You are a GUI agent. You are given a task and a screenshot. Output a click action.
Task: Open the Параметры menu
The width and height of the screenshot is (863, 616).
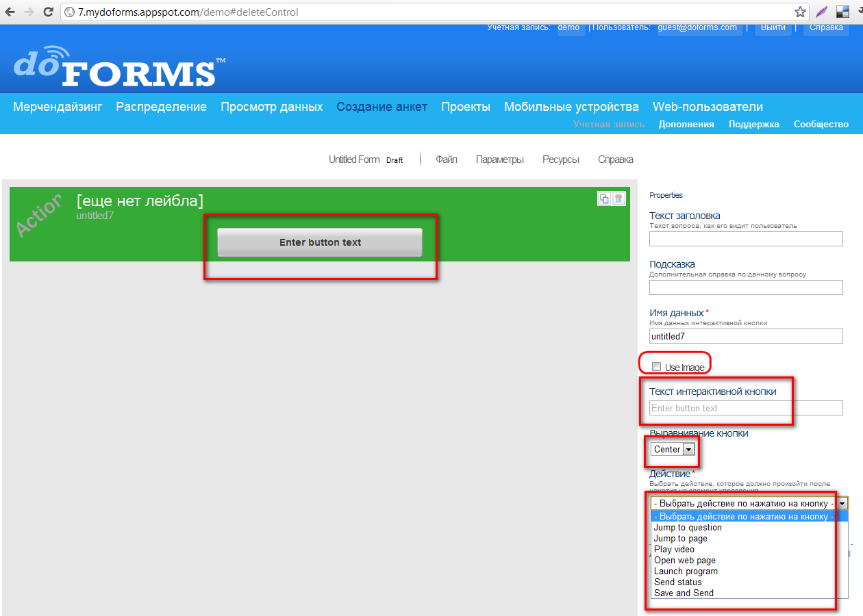500,159
